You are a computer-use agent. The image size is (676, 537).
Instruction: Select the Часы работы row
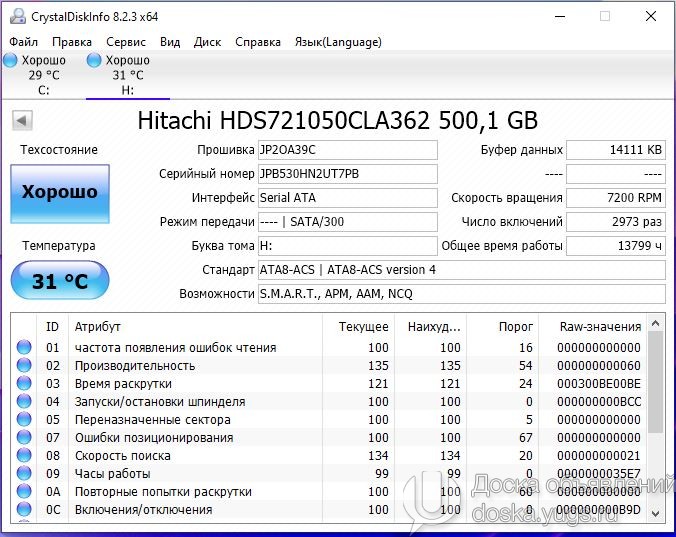(329, 474)
